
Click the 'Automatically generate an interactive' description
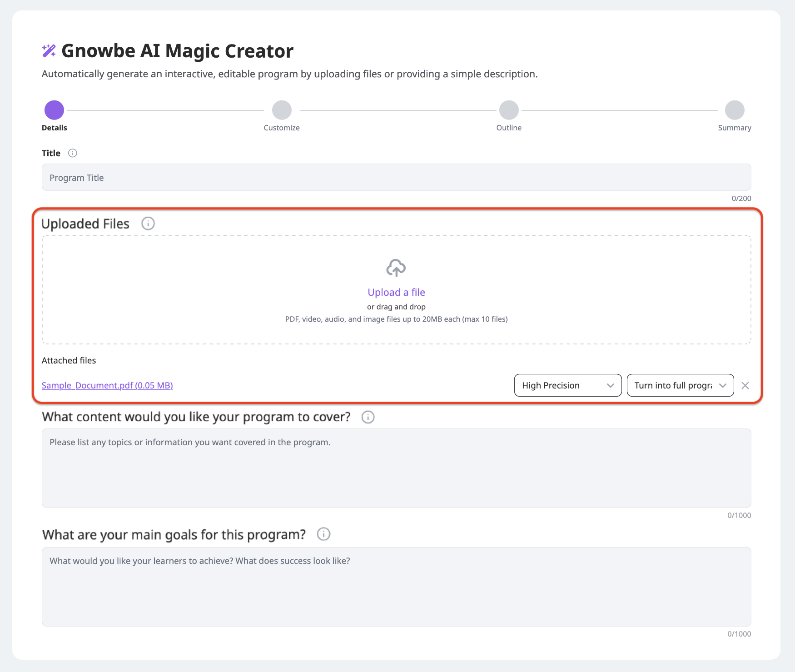290,74
